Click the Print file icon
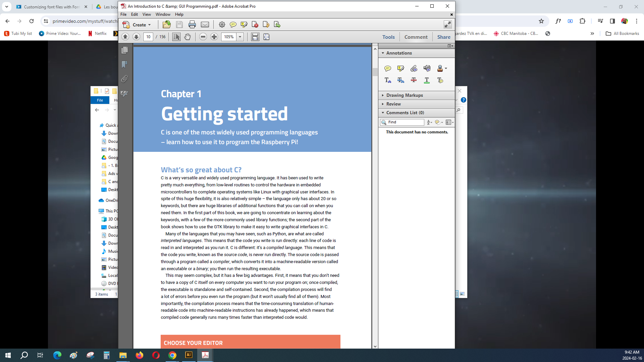Viewport: 644px width, 362px height. (192, 24)
